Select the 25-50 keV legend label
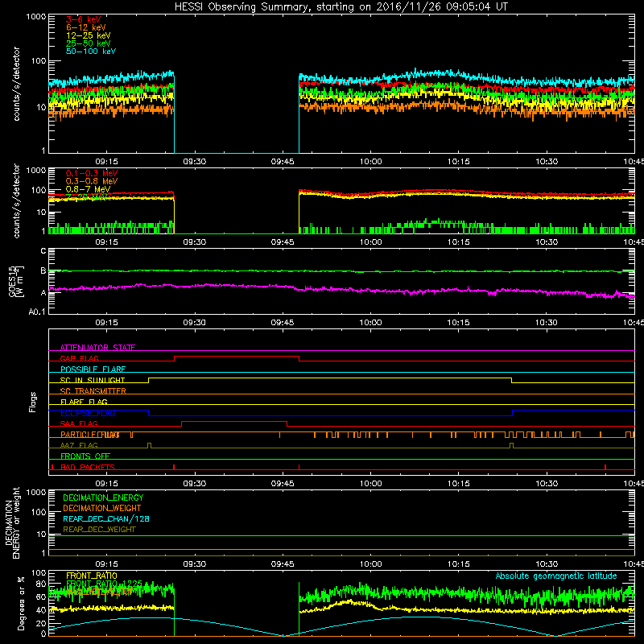 tap(88, 43)
